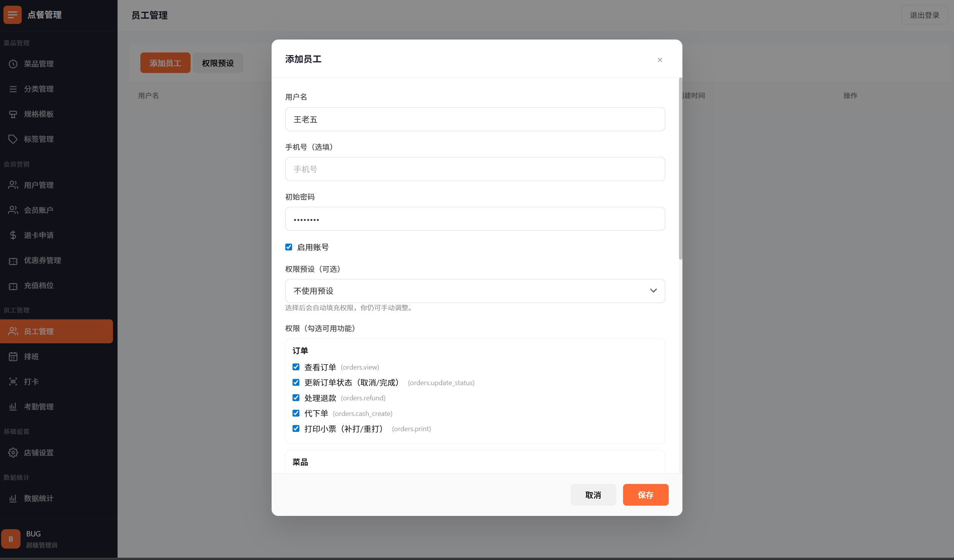Image resolution: width=954 pixels, height=560 pixels.
Task: Click the ticket icon beside 优惠券管理
Action: pyautogui.click(x=13, y=261)
